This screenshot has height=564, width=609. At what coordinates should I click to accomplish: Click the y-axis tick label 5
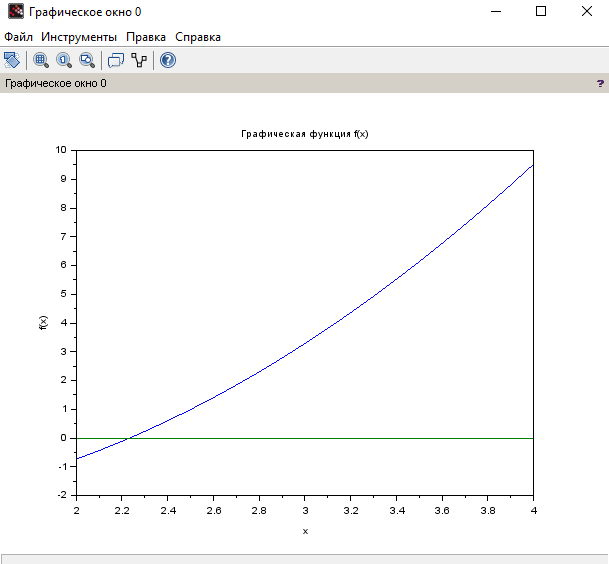pyautogui.click(x=63, y=294)
